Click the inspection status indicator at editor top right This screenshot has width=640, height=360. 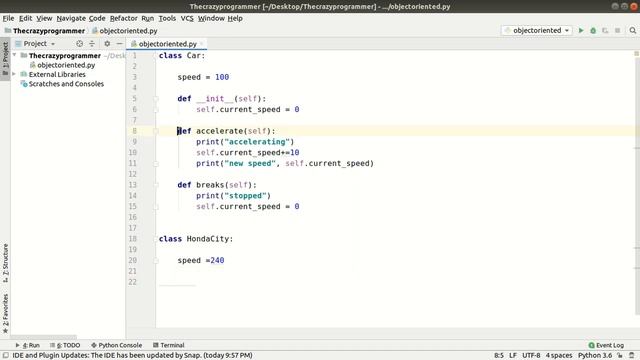[636, 54]
